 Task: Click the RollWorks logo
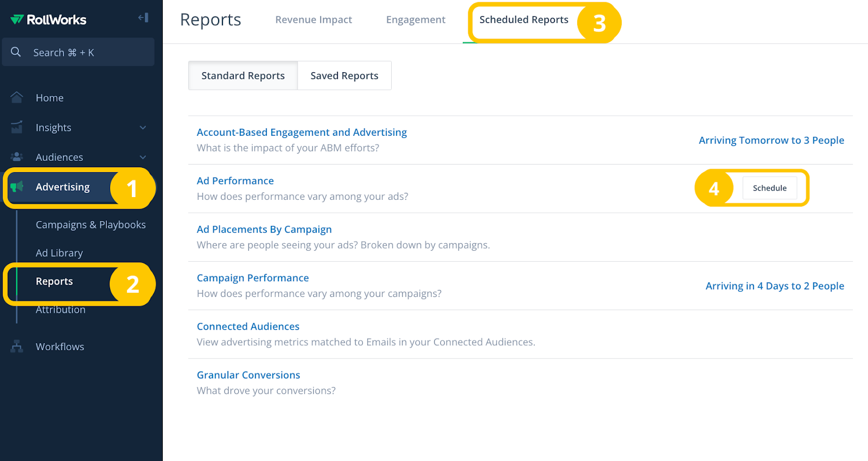pos(48,20)
